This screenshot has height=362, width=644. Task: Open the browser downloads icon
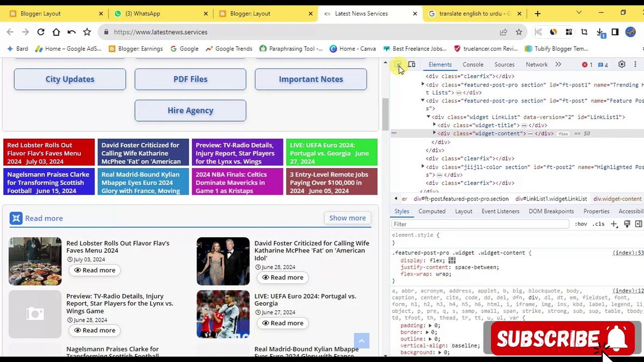(x=600, y=32)
